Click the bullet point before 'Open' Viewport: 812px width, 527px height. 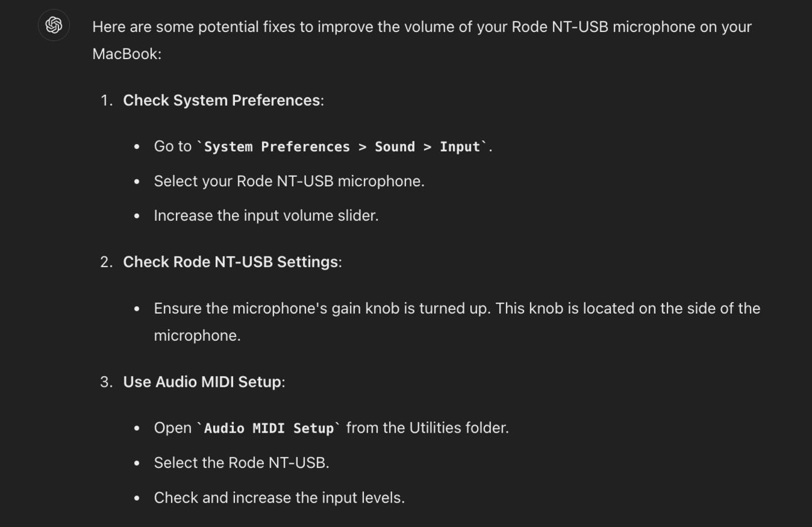tap(137, 429)
